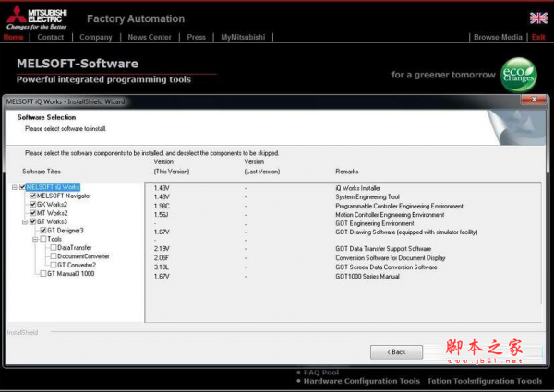Disable the MT Works2 component checkbox
The image size is (554, 392).
tap(32, 213)
